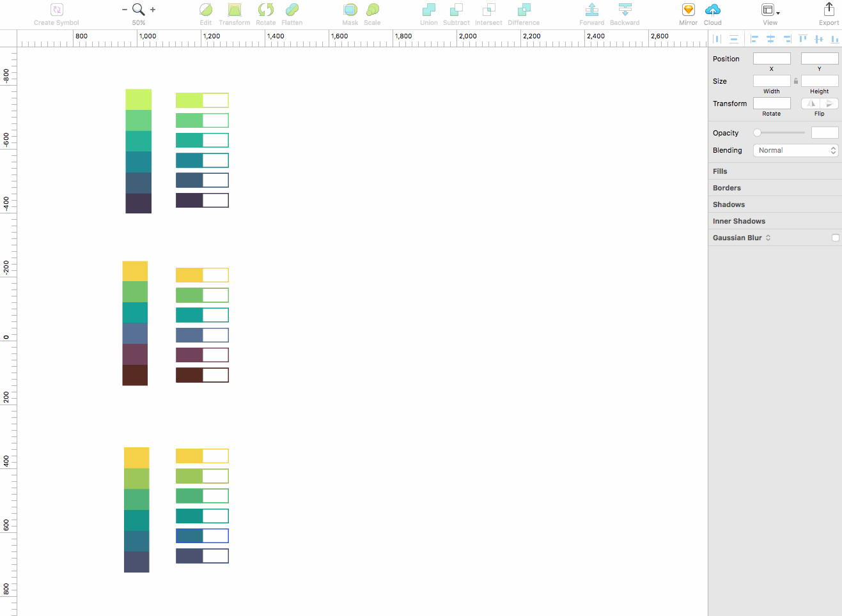842x616 pixels.
Task: Align layers to left edge
Action: click(754, 39)
